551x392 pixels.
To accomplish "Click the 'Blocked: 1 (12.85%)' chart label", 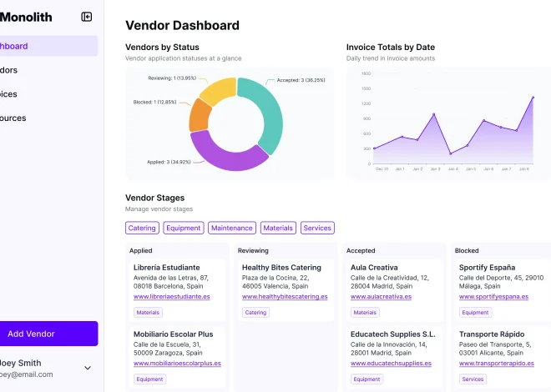I will click(x=154, y=102).
